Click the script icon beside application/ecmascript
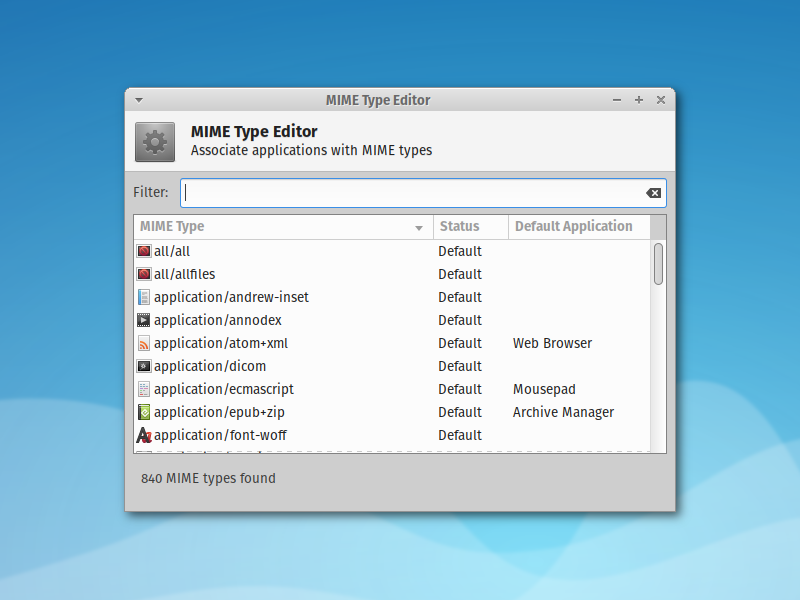Screen dimensions: 800x600 pyautogui.click(x=143, y=389)
